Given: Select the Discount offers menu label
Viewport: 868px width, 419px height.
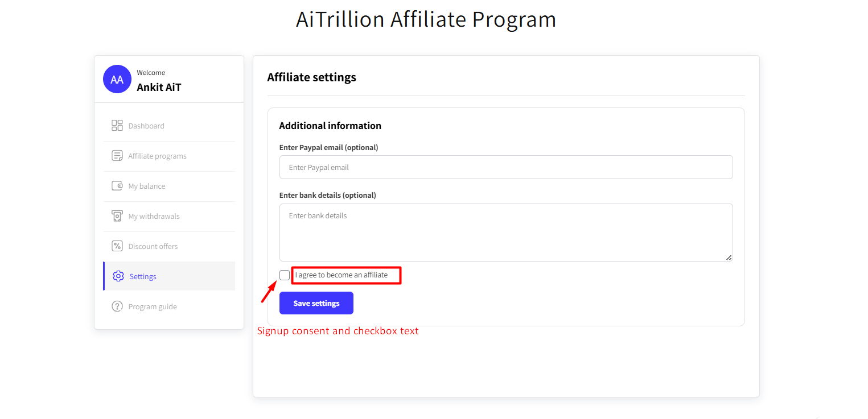Looking at the screenshot, I should coord(153,246).
